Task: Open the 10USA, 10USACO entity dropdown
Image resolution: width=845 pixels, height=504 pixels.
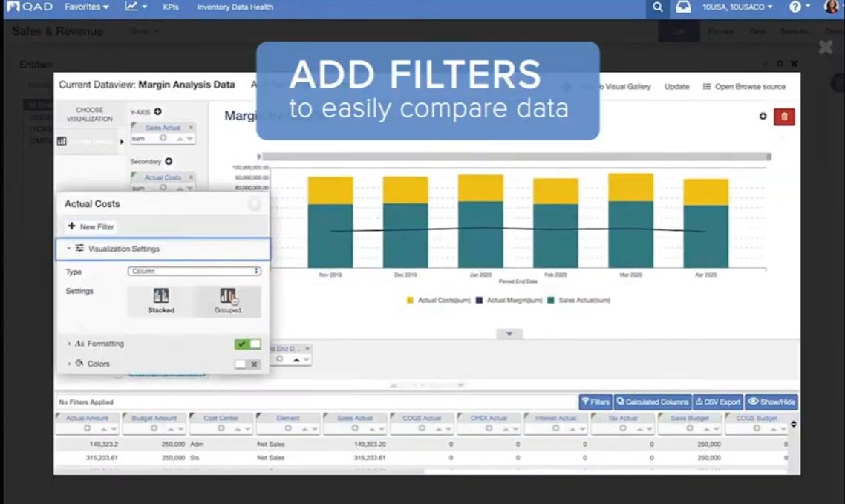Action: tap(737, 7)
